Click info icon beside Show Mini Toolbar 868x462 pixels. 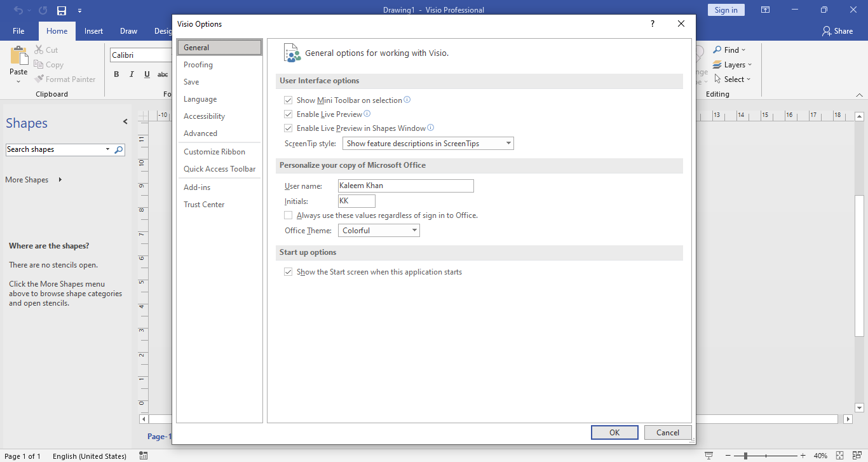[407, 100]
